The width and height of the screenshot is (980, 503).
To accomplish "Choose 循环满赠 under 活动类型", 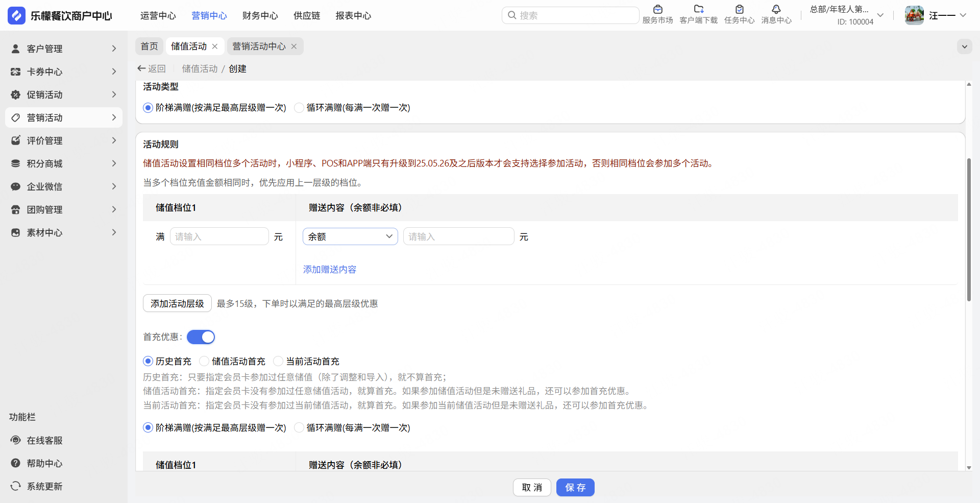I will pyautogui.click(x=299, y=108).
